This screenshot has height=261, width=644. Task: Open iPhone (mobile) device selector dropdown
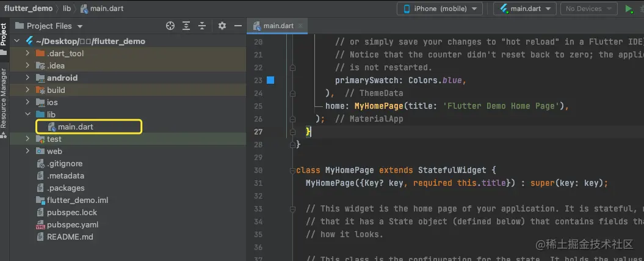click(x=440, y=9)
